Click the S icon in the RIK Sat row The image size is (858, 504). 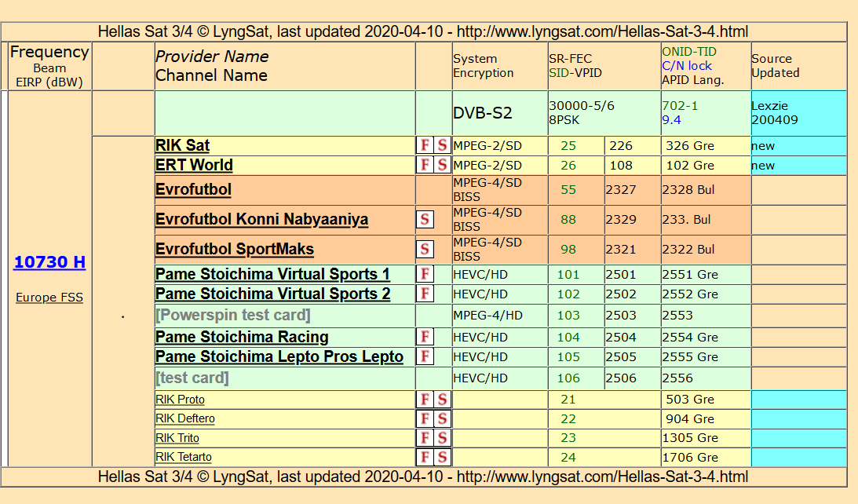(442, 145)
